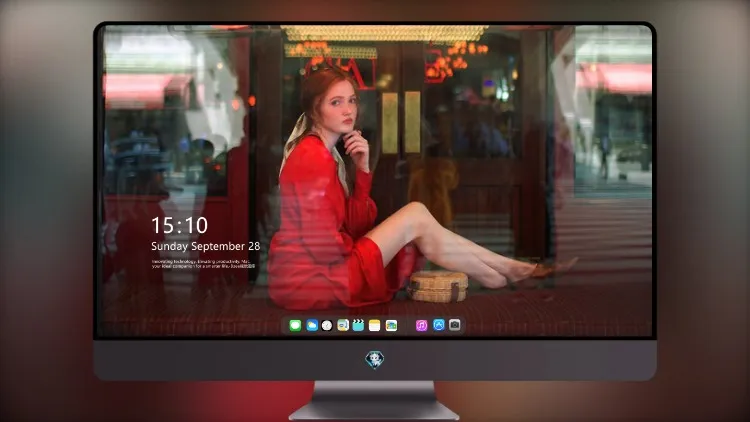Click the 15:10 clock widget
This screenshot has width=750, height=422.
tap(179, 225)
